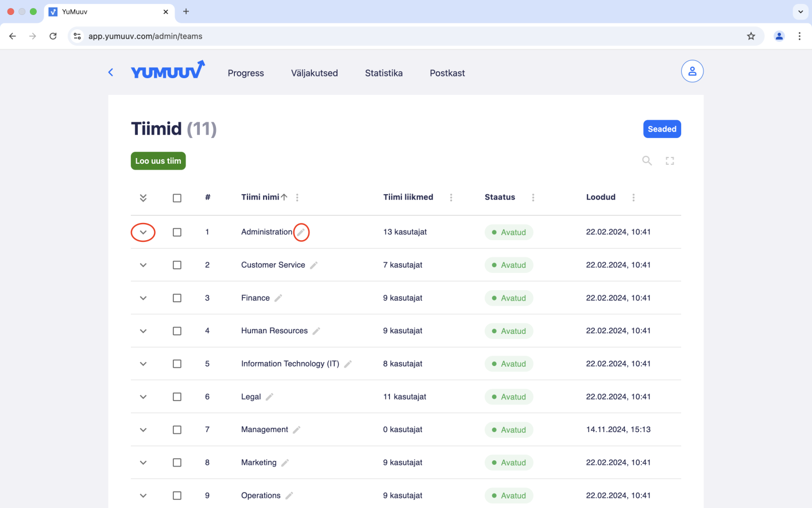Toggle fullscreen table view icon

point(670,161)
